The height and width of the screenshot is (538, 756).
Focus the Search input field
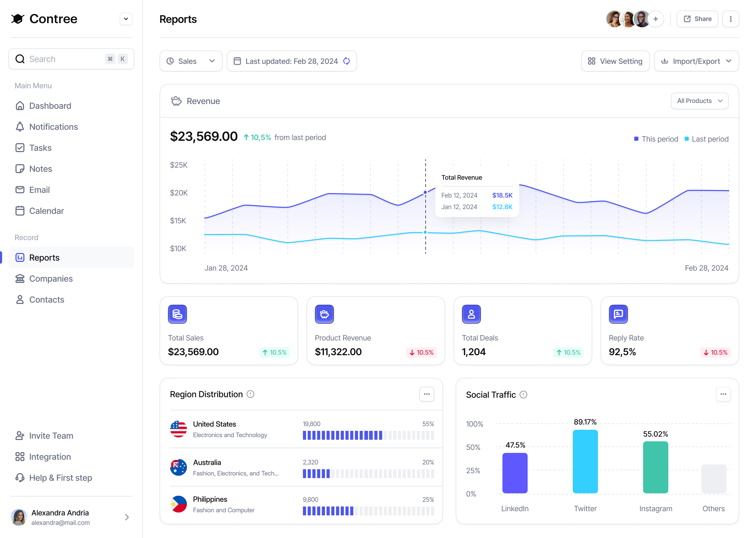71,59
